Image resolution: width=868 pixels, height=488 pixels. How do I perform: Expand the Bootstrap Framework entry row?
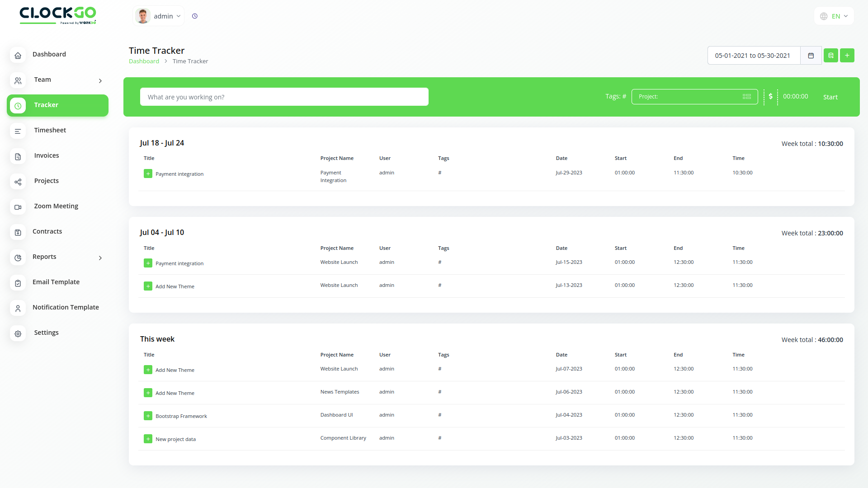click(148, 416)
